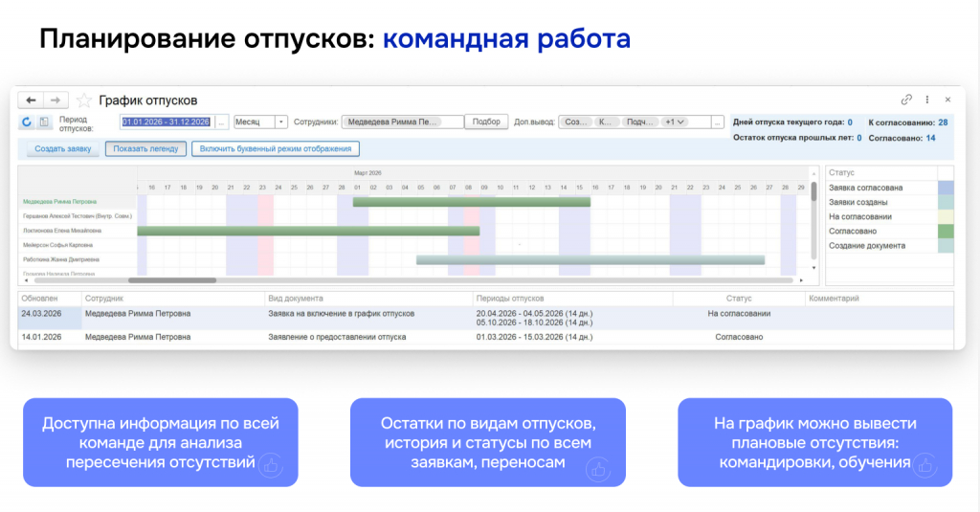
Task: Sort by the Периоды отпусков column header
Action: (572, 299)
